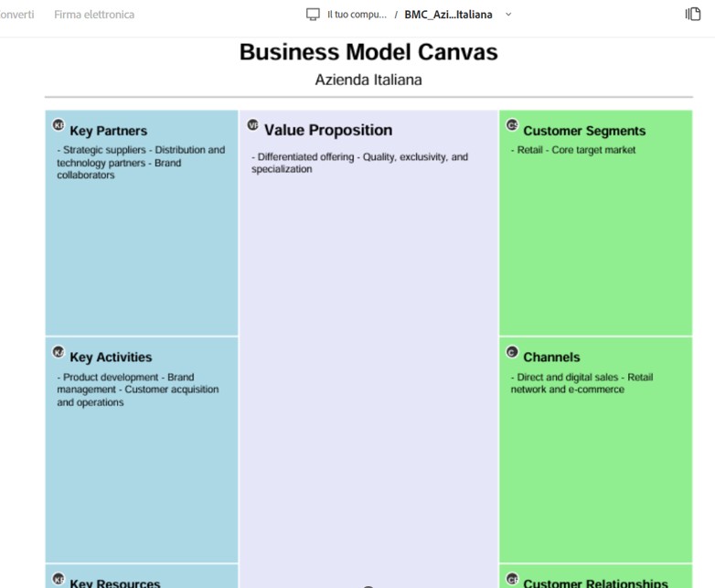The height and width of the screenshot is (588, 715).
Task: Click the Business Model Canvas title
Action: 368,51
